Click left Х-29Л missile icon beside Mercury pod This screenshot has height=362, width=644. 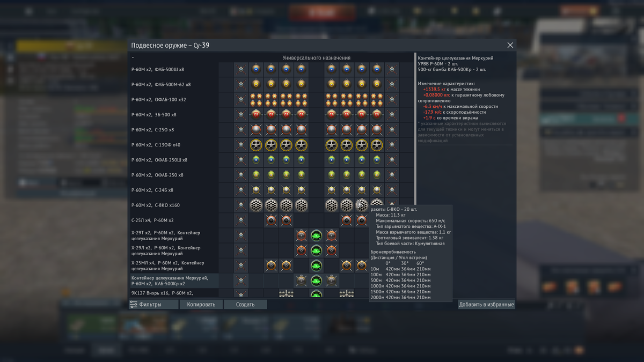pyautogui.click(x=302, y=250)
